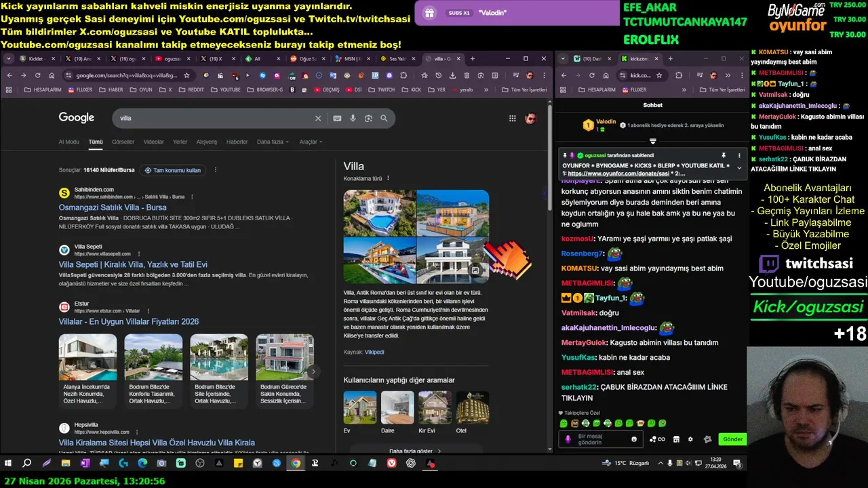
Task: Open Kick browser's three-dot menu
Action: 743,75
